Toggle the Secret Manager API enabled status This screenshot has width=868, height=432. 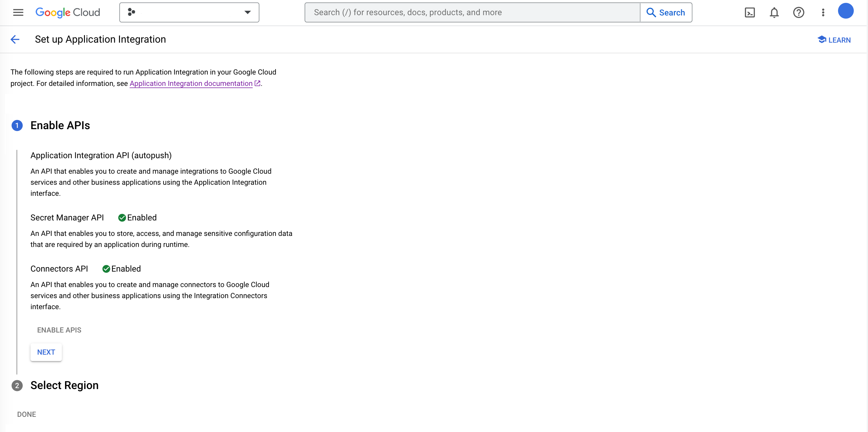121,217
